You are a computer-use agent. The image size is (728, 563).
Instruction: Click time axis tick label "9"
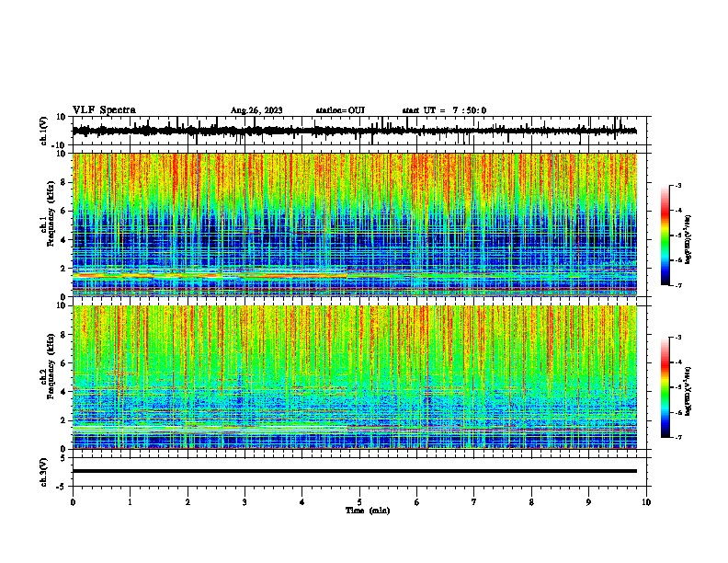[588, 502]
